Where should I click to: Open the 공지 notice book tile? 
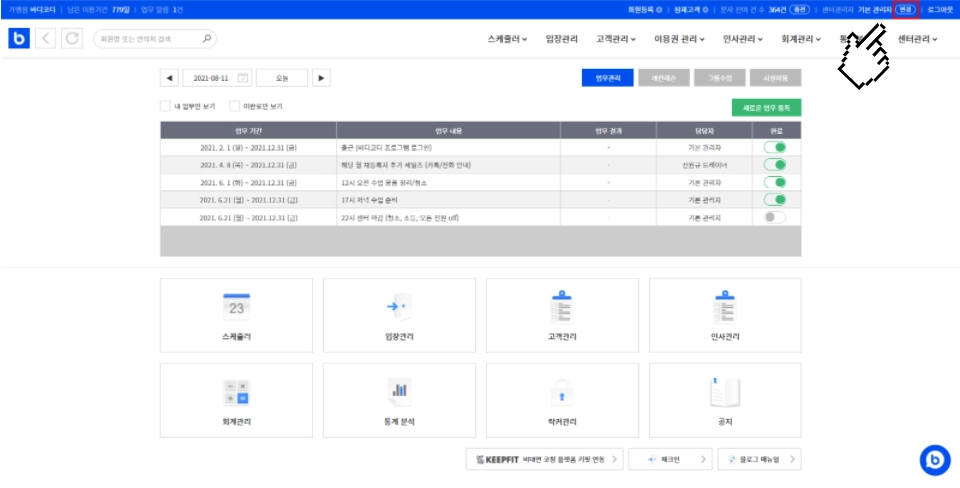click(725, 400)
